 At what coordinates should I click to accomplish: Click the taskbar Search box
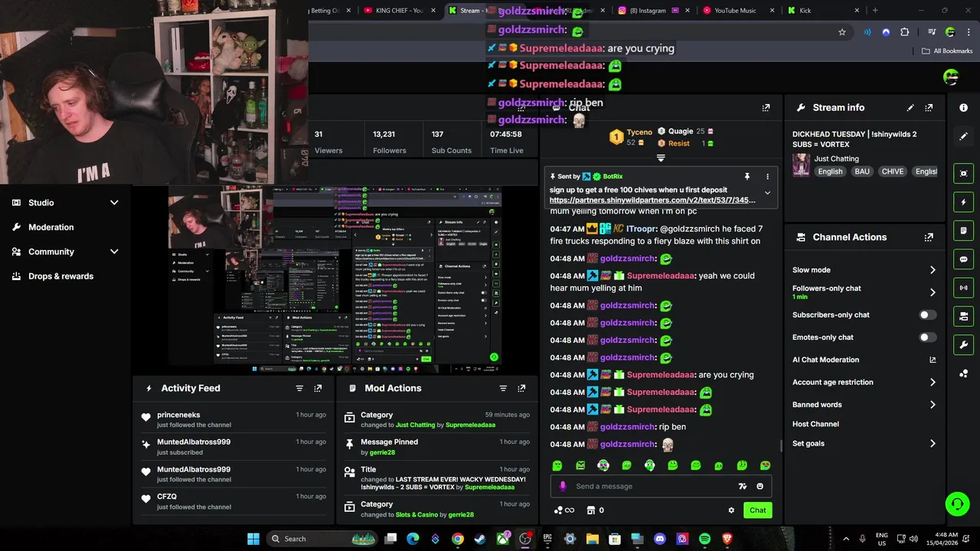click(322, 539)
